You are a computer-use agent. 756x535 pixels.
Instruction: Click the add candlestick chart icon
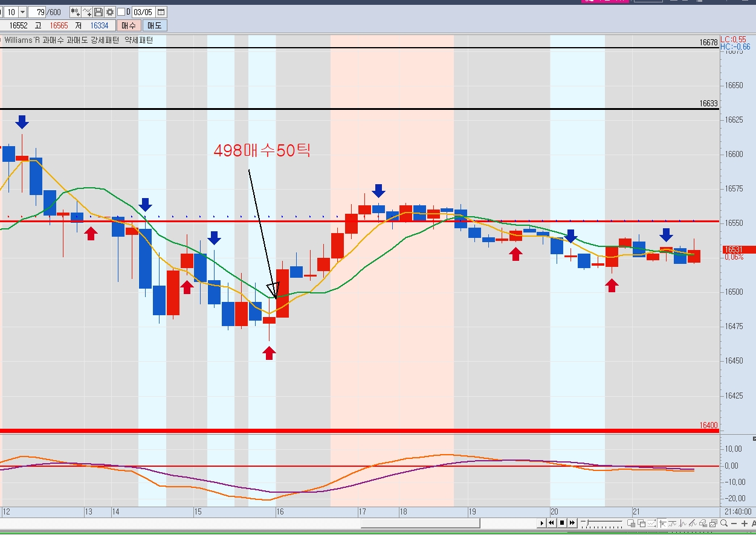pyautogui.click(x=76, y=11)
